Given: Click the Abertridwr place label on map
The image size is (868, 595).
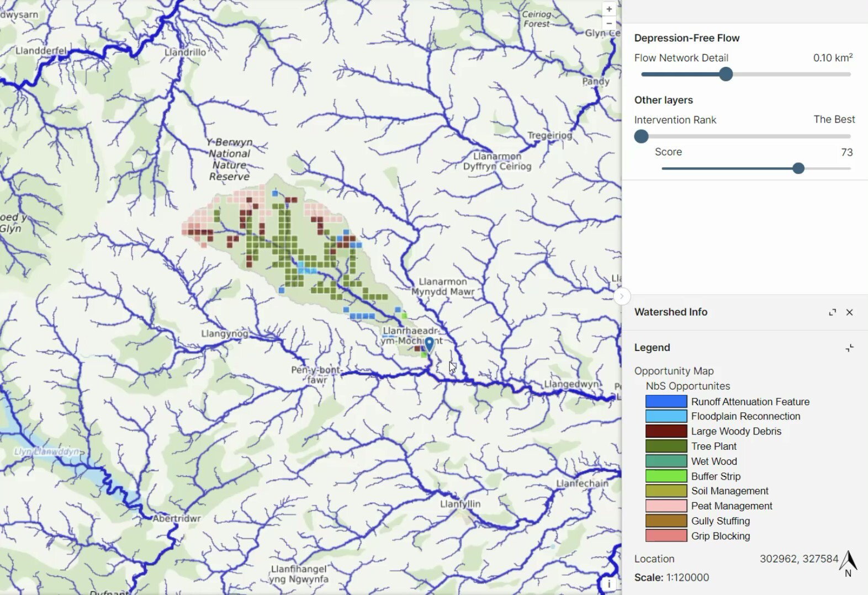Looking at the screenshot, I should (x=177, y=518).
